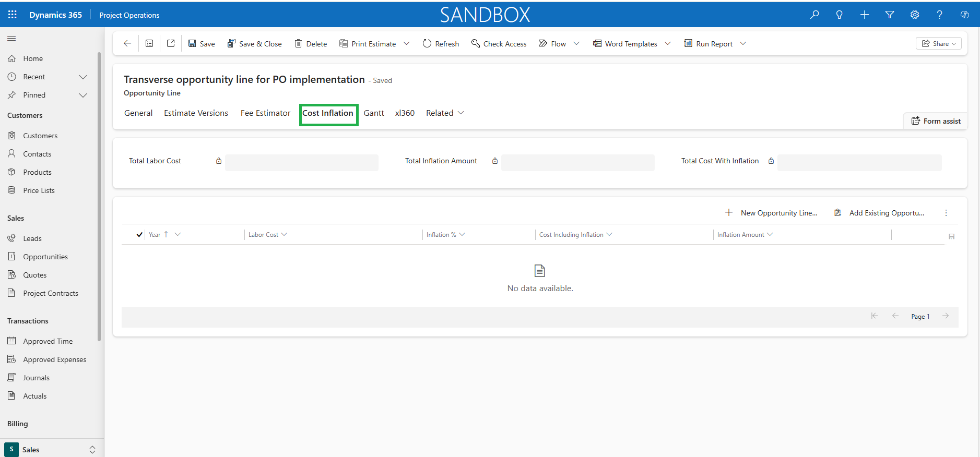Select the Gantt tab

374,113
